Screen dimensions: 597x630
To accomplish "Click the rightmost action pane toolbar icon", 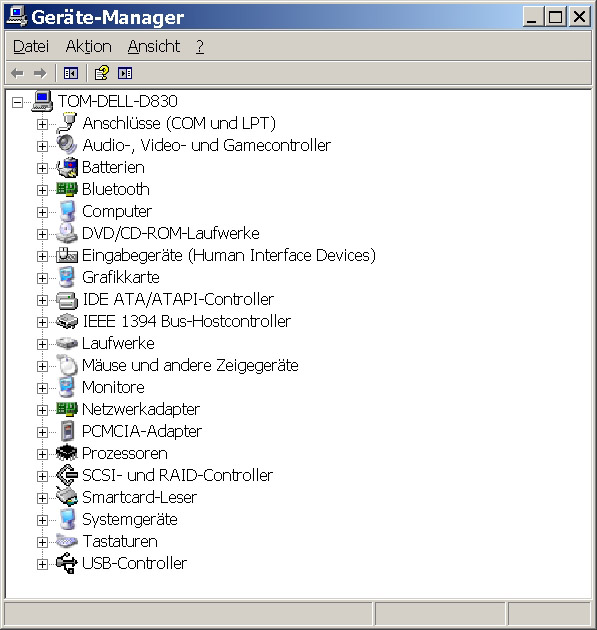I will tap(125, 73).
